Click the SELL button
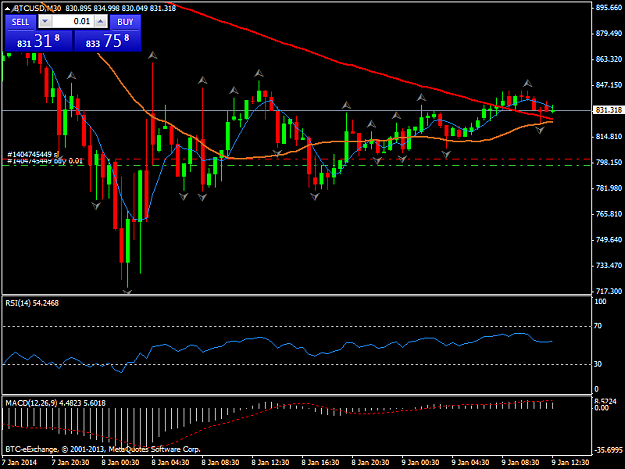 coord(20,22)
